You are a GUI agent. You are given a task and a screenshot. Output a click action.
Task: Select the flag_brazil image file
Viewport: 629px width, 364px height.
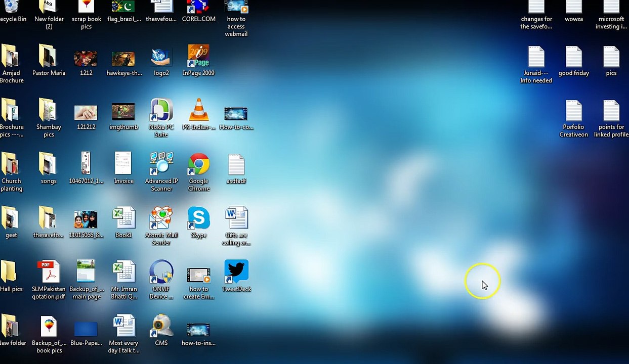[124, 11]
